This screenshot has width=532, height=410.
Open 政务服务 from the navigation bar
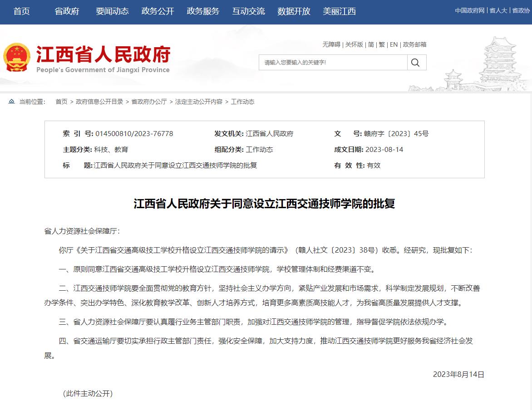[x=203, y=11]
